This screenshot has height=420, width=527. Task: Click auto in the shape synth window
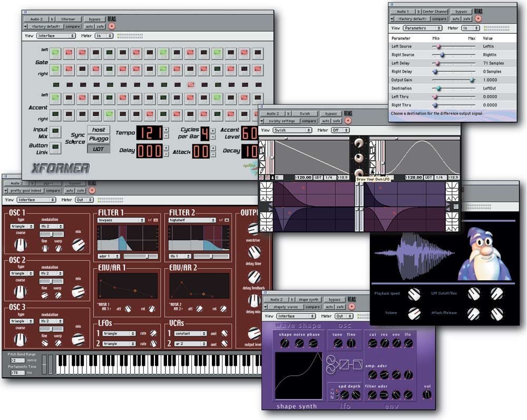[x=329, y=307]
